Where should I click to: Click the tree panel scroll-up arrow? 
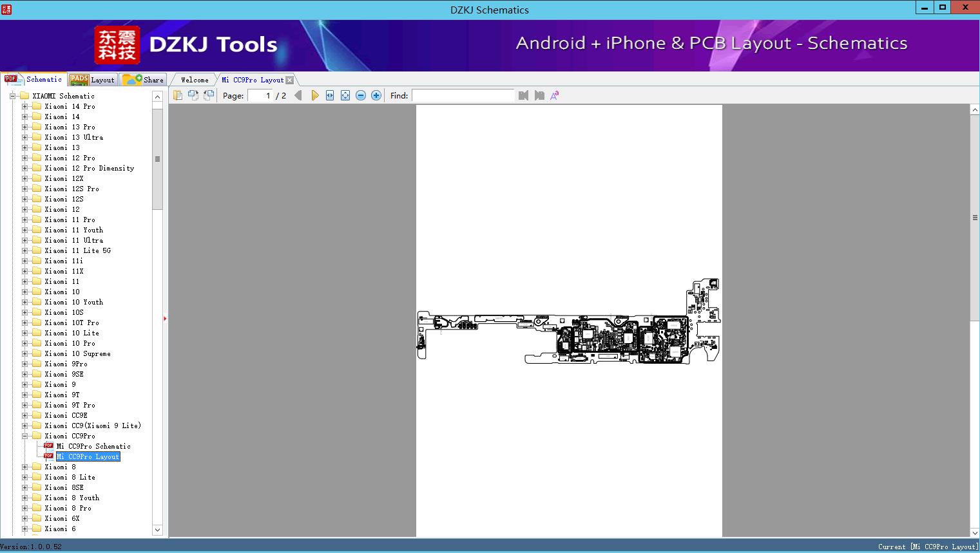coord(157,97)
